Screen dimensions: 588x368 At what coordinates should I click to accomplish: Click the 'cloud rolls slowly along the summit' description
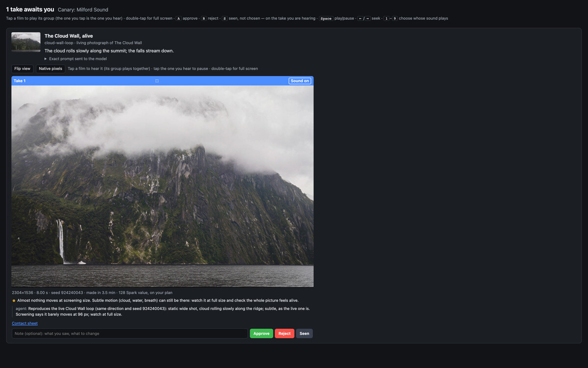click(x=109, y=51)
